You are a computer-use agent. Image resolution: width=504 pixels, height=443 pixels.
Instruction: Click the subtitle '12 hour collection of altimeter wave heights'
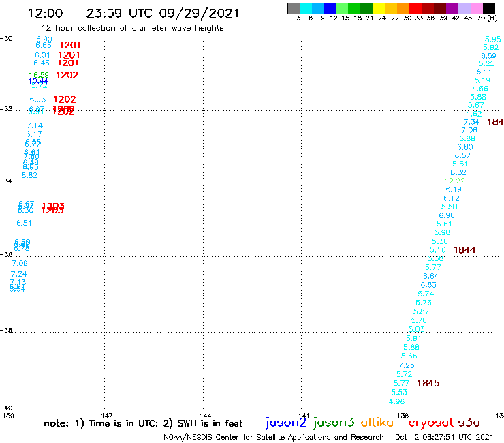coord(132,28)
